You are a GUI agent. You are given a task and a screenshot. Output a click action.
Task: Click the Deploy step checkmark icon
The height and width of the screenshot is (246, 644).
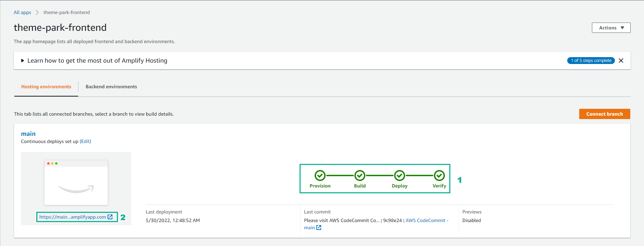(400, 176)
